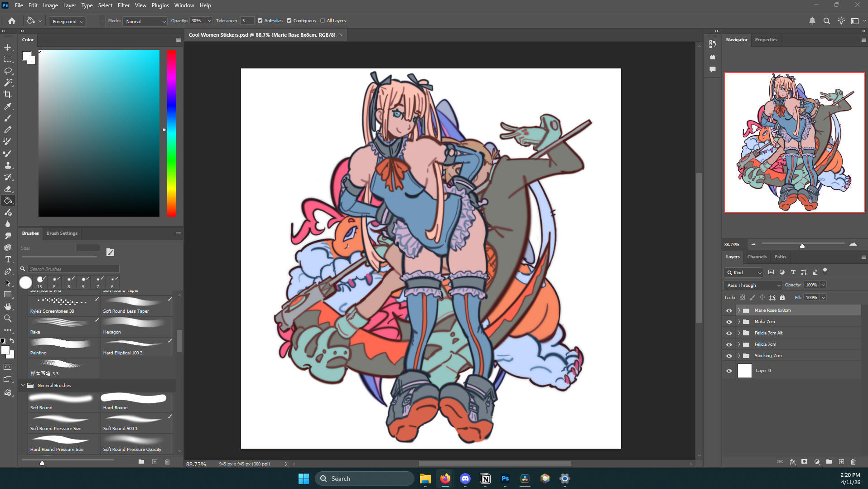Open the Image menu
The image size is (868, 489).
50,5
